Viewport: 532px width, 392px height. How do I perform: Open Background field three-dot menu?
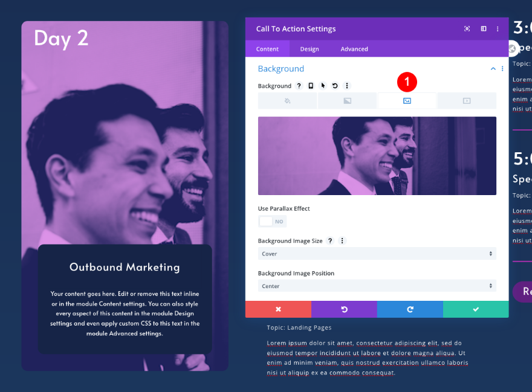[x=347, y=86]
